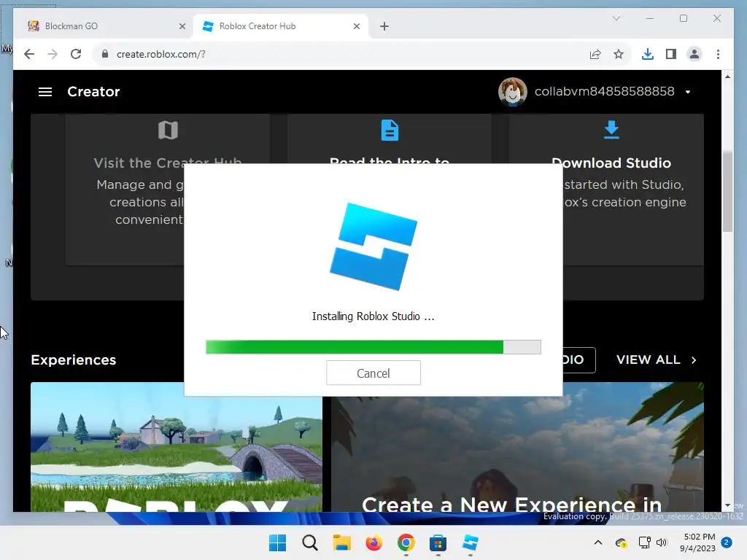Open the volume tray icon
Viewport: 747px width, 560px height.
pos(661,542)
